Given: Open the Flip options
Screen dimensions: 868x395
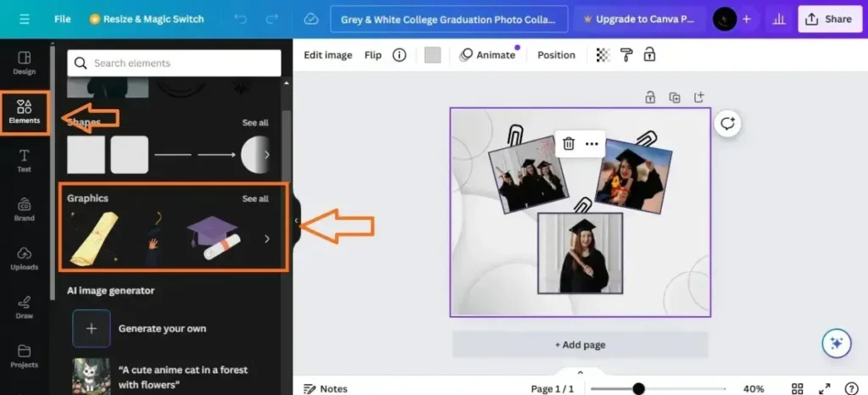Looking at the screenshot, I should click(373, 55).
